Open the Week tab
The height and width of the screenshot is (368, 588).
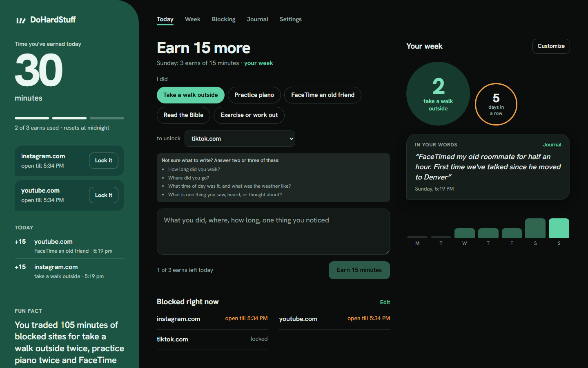[193, 19]
